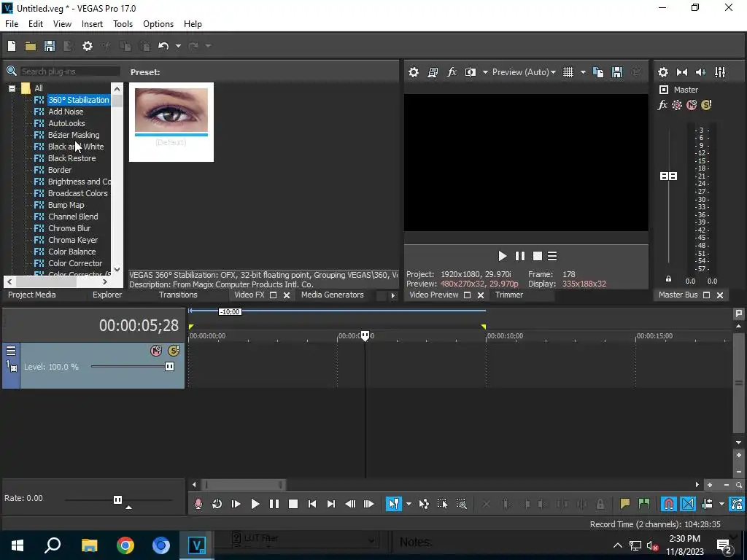Screen dimensions: 747x560
Task: Toggle split screen view icon in preview
Action: pyautogui.click(x=471, y=72)
